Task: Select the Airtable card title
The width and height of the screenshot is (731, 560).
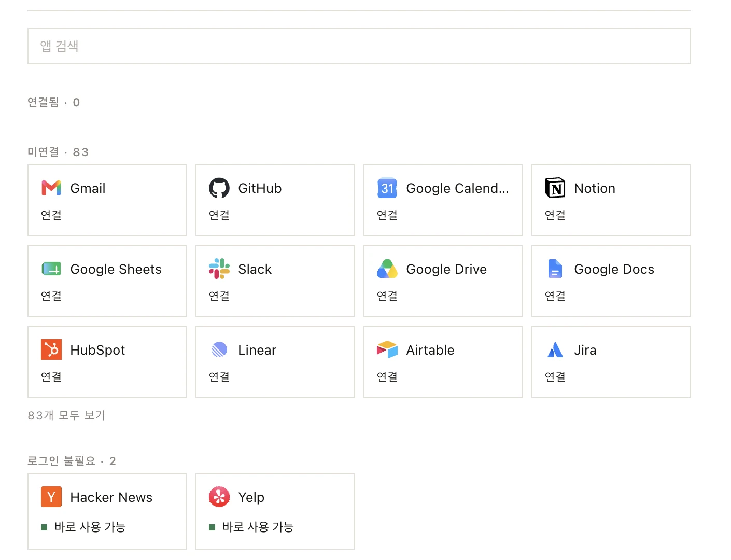Action: click(x=430, y=350)
